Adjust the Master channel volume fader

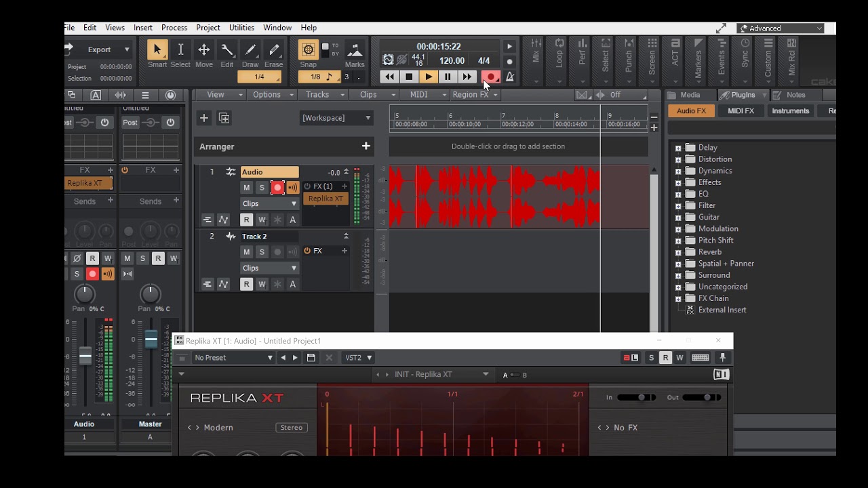(x=151, y=339)
